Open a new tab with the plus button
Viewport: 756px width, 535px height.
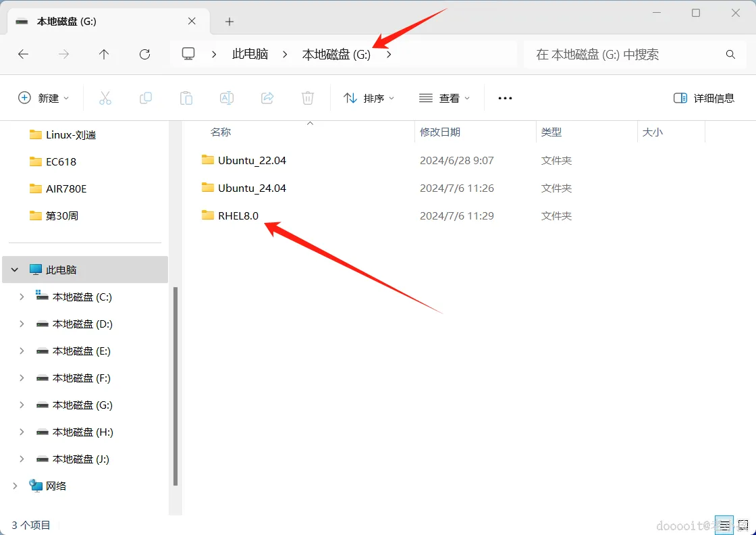(229, 22)
